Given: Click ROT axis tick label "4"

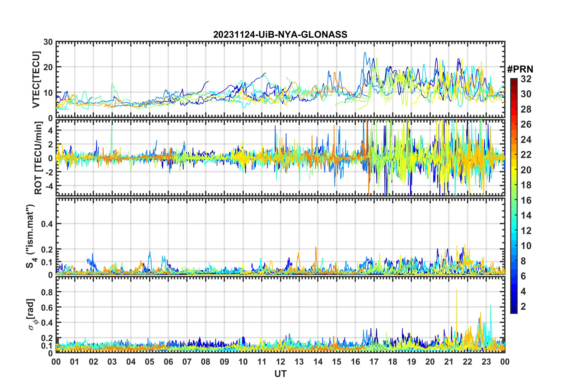Looking at the screenshot, I should [x=50, y=130].
